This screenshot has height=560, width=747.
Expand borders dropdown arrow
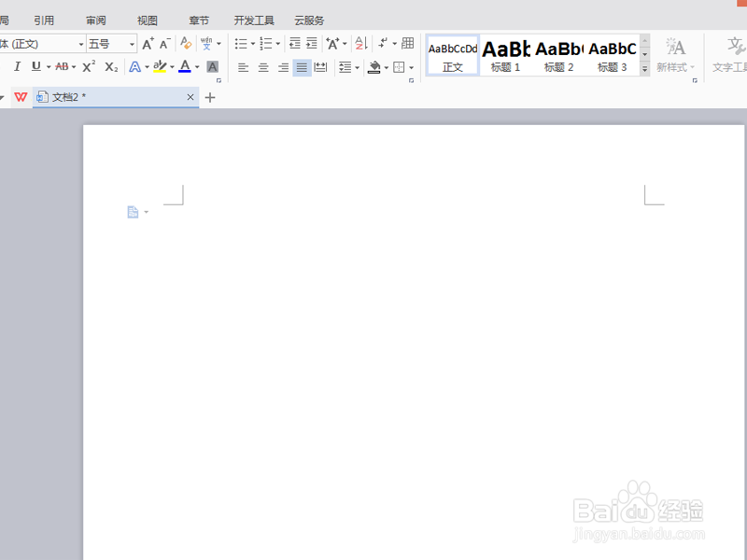point(411,67)
